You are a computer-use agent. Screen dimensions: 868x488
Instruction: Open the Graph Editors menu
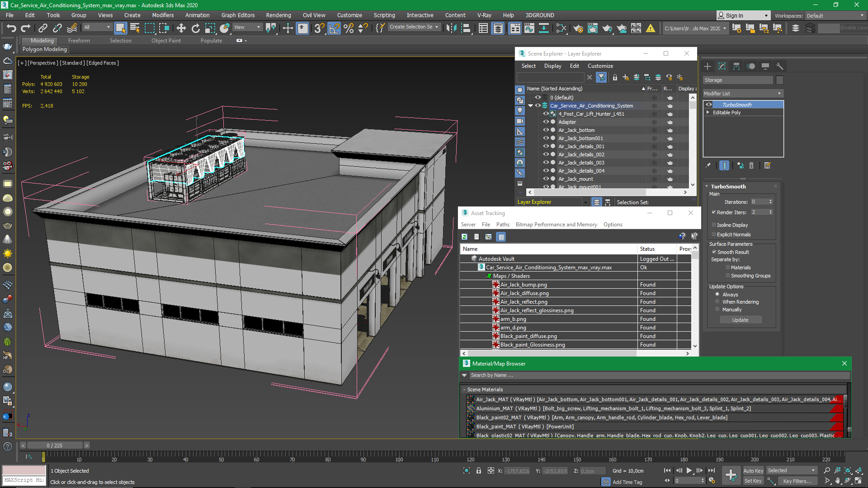coord(238,15)
